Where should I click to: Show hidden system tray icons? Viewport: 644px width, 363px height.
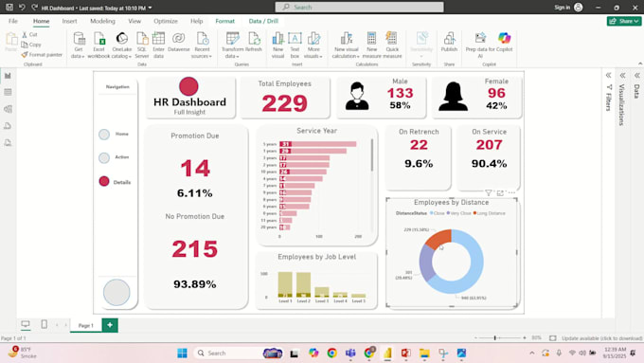point(532,353)
